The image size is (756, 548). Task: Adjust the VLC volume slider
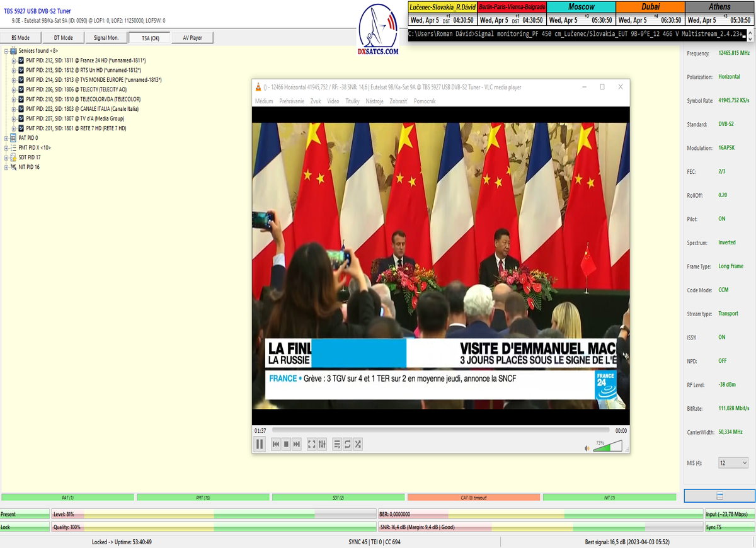pyautogui.click(x=607, y=446)
